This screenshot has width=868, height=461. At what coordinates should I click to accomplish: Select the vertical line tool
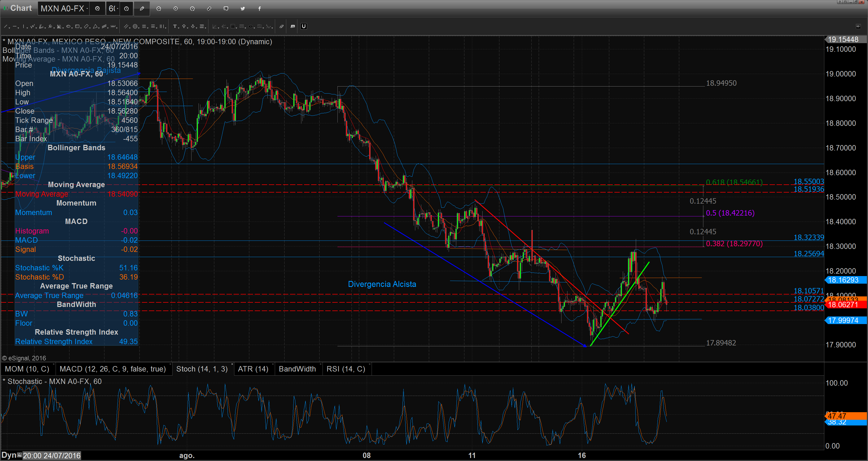[23, 26]
